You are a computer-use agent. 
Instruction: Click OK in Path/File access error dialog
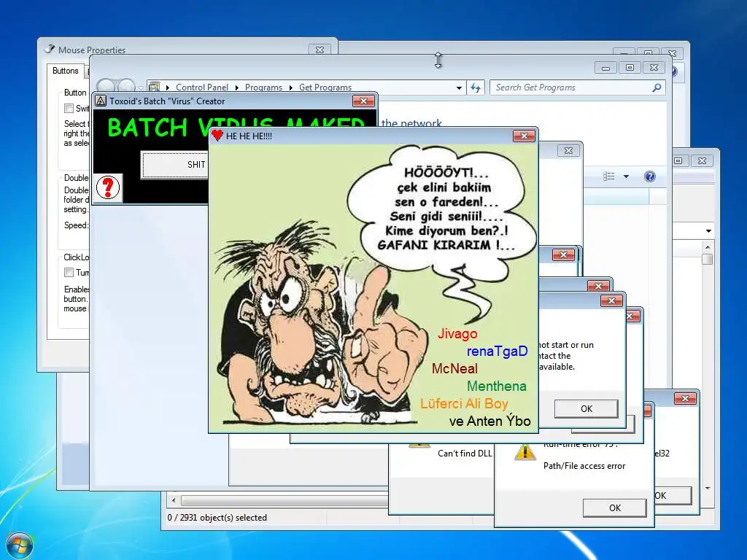pyautogui.click(x=614, y=508)
